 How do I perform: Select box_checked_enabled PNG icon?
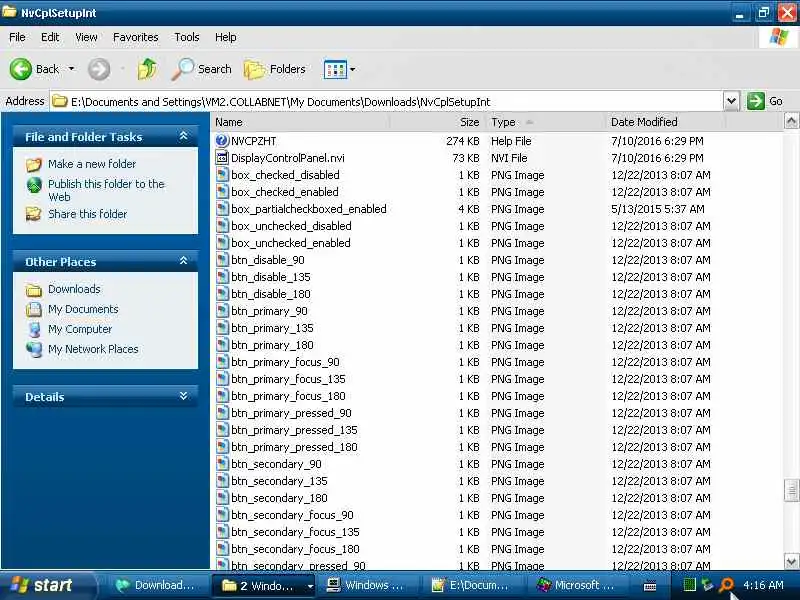coord(222,192)
